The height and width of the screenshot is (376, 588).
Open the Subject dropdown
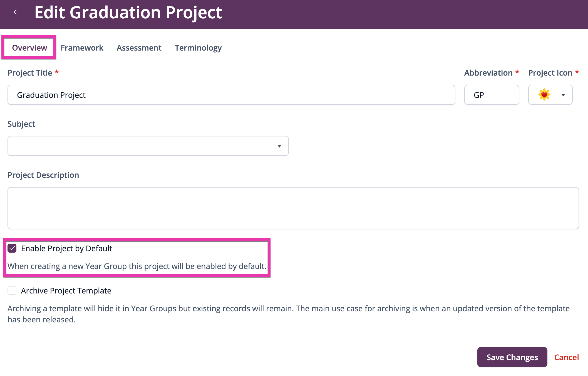[x=148, y=146]
